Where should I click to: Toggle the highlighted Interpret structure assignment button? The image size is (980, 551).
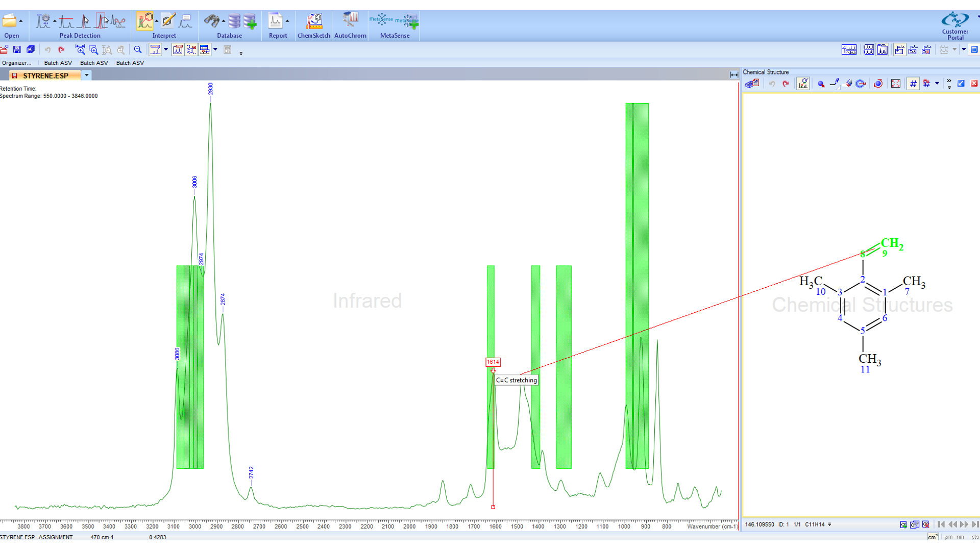tap(145, 21)
